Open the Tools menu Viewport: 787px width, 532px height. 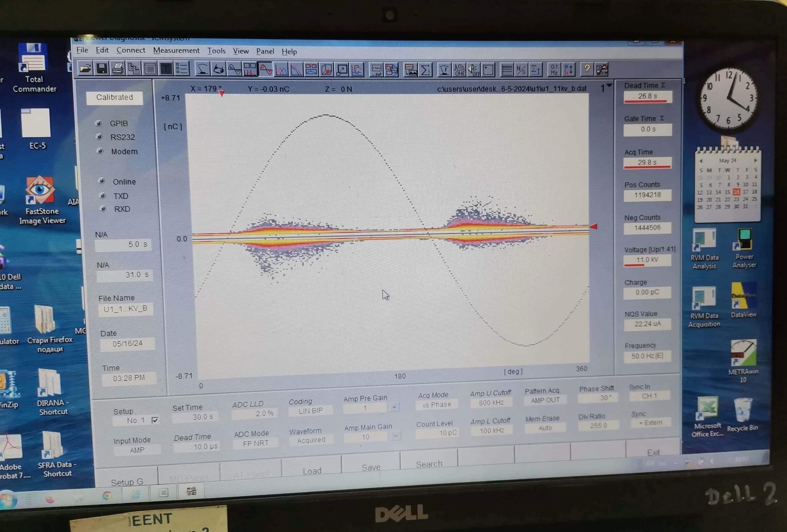click(216, 51)
